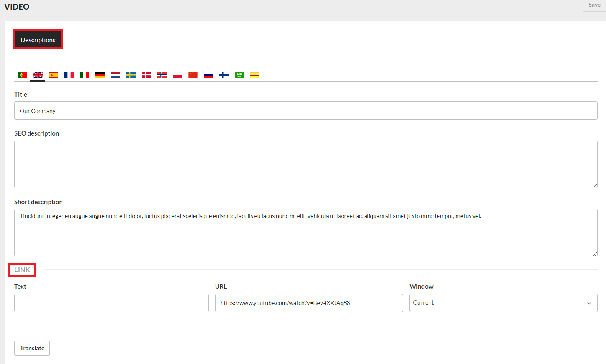
Task: Pick the Norwegian flag language
Action: 162,75
